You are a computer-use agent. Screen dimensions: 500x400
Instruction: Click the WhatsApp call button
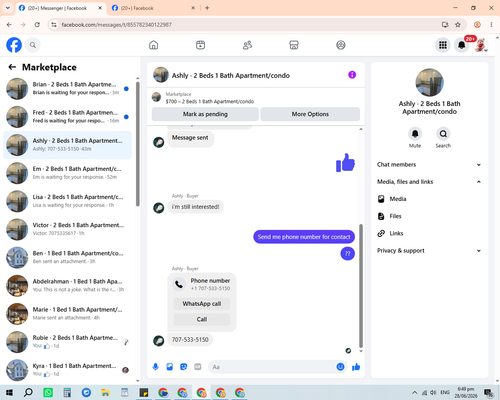click(x=202, y=304)
